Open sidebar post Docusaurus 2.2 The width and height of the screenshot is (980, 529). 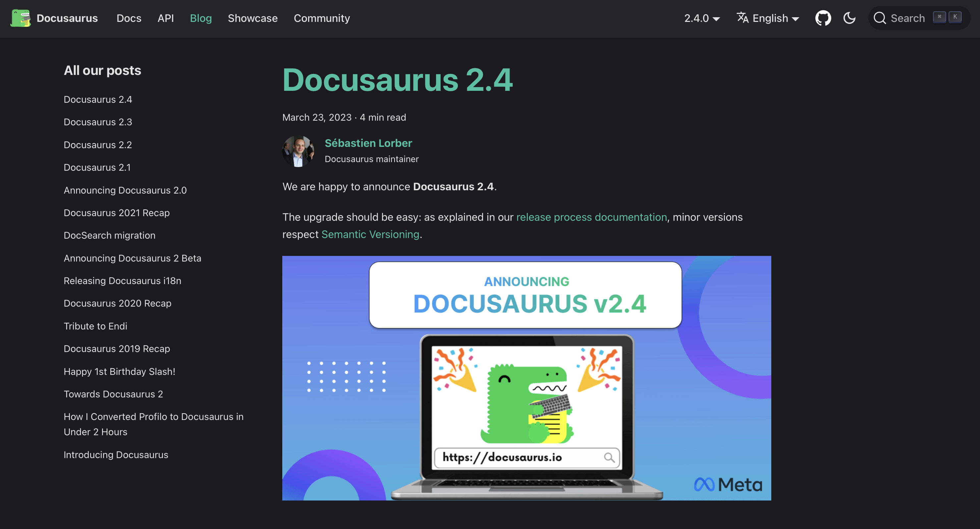pyautogui.click(x=98, y=145)
